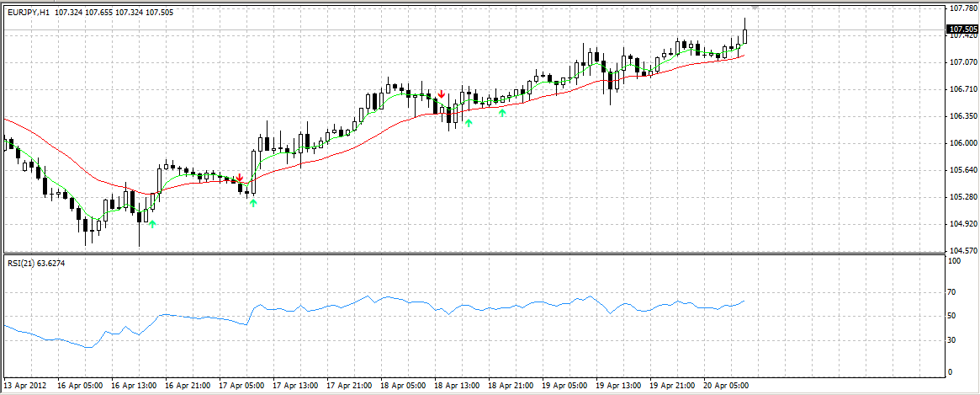Click the RSI scale value 0
980x395 pixels.
click(x=951, y=372)
